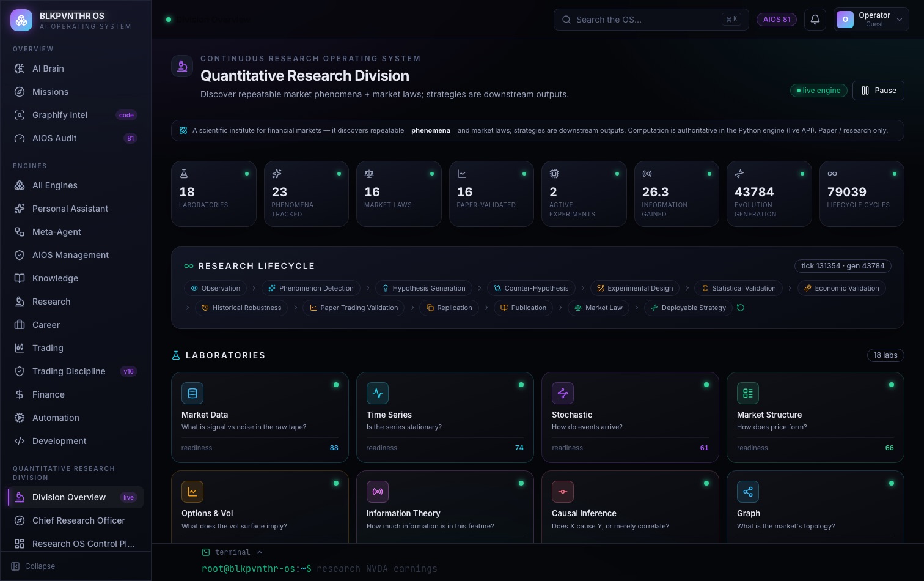Open Chief Research Officer page
Image resolution: width=924 pixels, height=581 pixels.
tap(76, 520)
